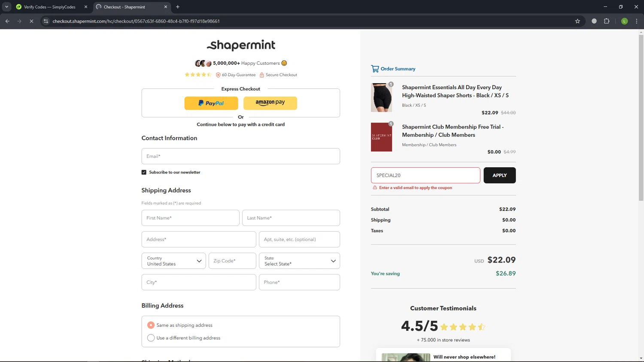Viewport: 644px width, 362px height.
Task: Click the City field
Action: (x=199, y=282)
